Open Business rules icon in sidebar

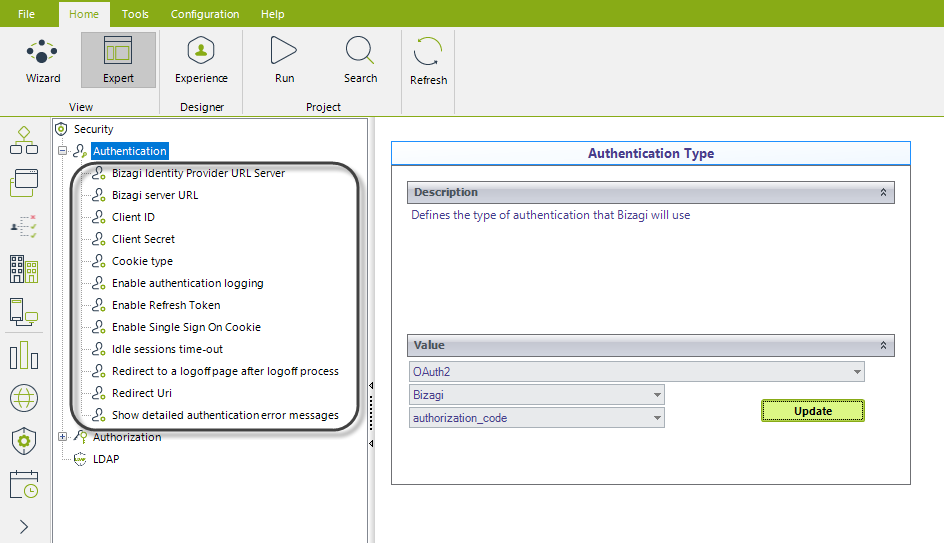[x=24, y=226]
